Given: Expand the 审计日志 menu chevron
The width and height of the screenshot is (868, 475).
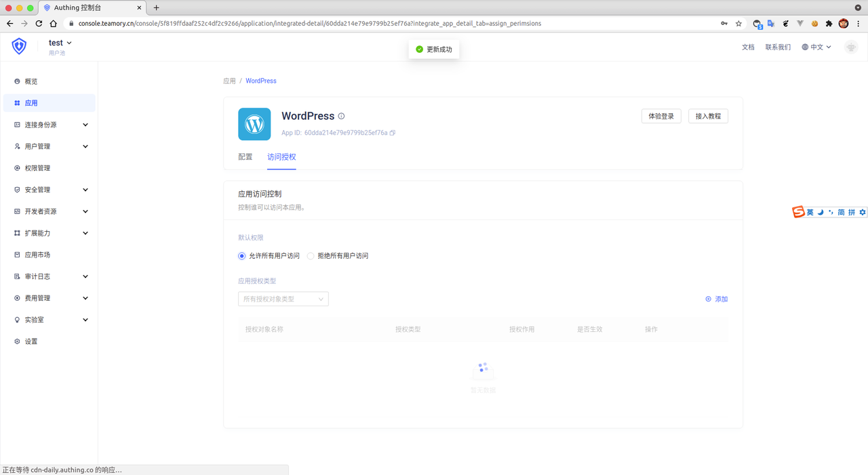Looking at the screenshot, I should (x=85, y=276).
